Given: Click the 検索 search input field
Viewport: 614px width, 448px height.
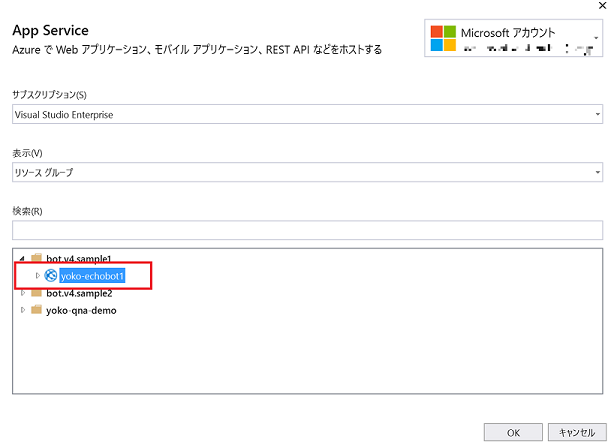Looking at the screenshot, I should click(307, 230).
